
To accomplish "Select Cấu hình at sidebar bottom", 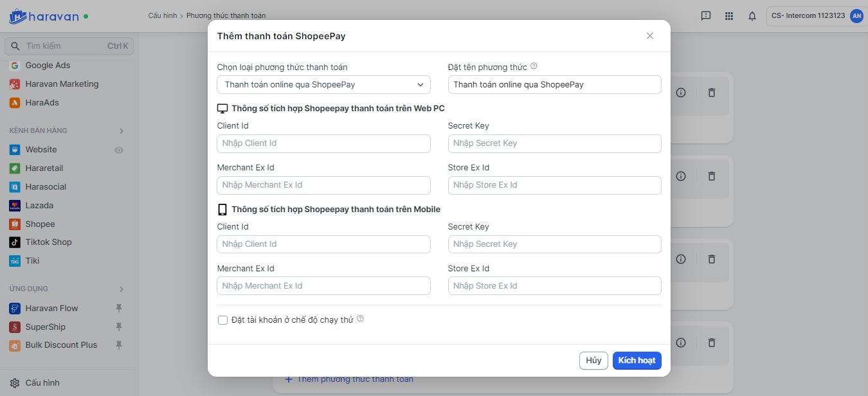I will pos(42,382).
